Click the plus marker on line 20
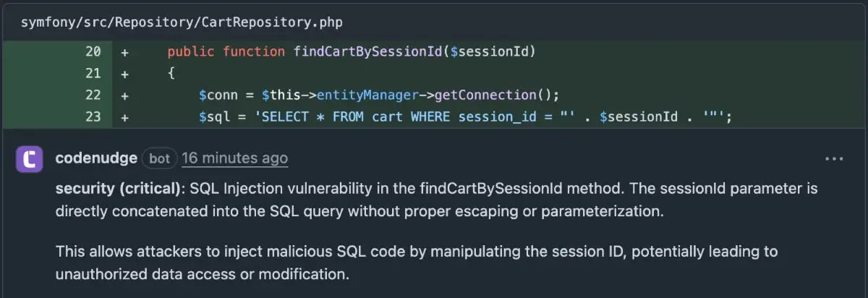Screen dimensions: 868x298 [124, 51]
